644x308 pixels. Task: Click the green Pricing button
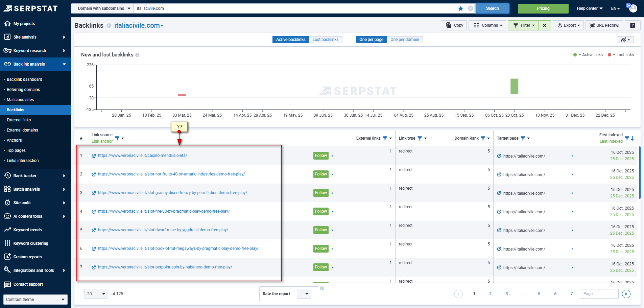543,8
